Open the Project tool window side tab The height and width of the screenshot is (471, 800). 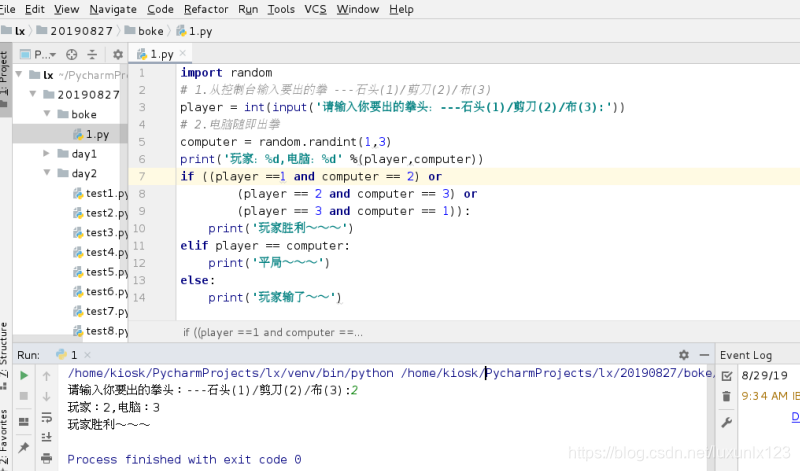tap(5, 79)
